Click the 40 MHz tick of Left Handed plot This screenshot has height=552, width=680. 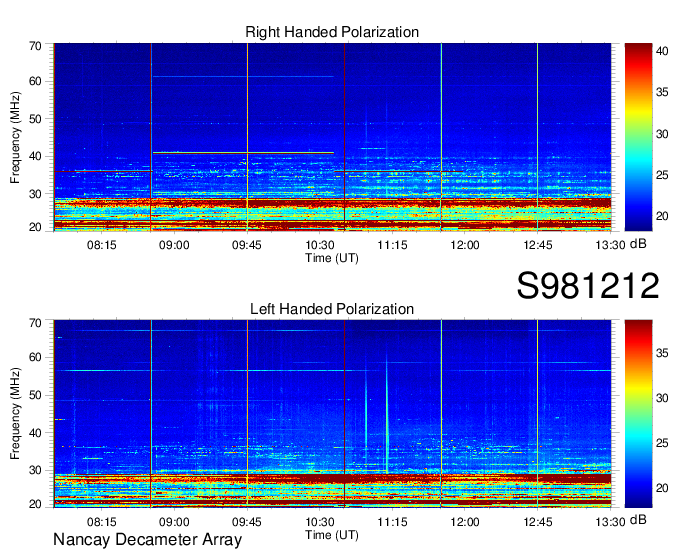pos(36,433)
